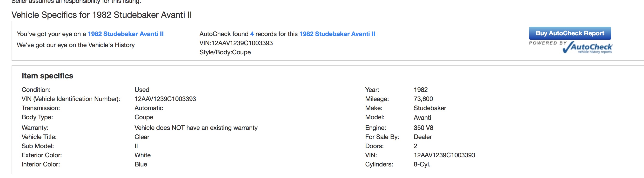The height and width of the screenshot is (178, 644).
Task: Click the AutoCheck checkmark logo
Action: 587,47
